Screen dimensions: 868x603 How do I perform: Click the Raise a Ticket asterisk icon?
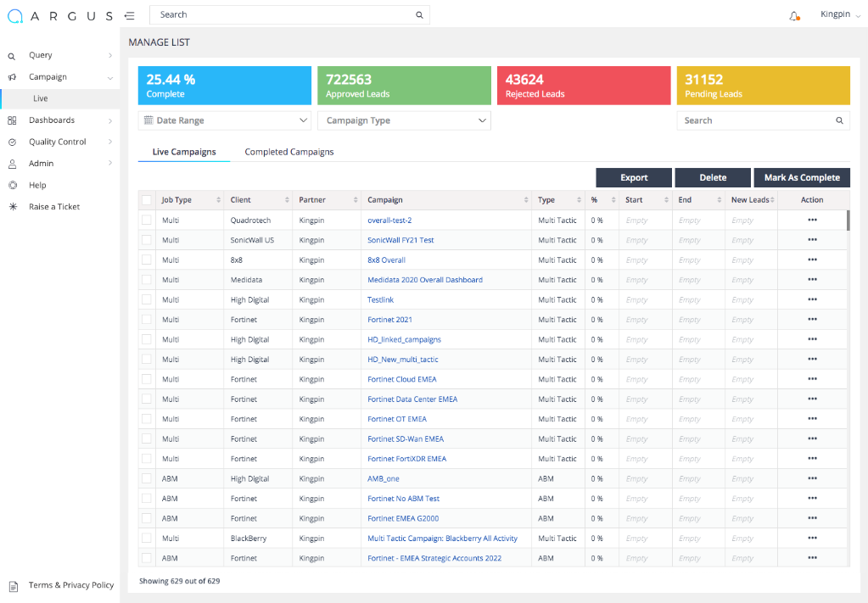[x=14, y=207]
